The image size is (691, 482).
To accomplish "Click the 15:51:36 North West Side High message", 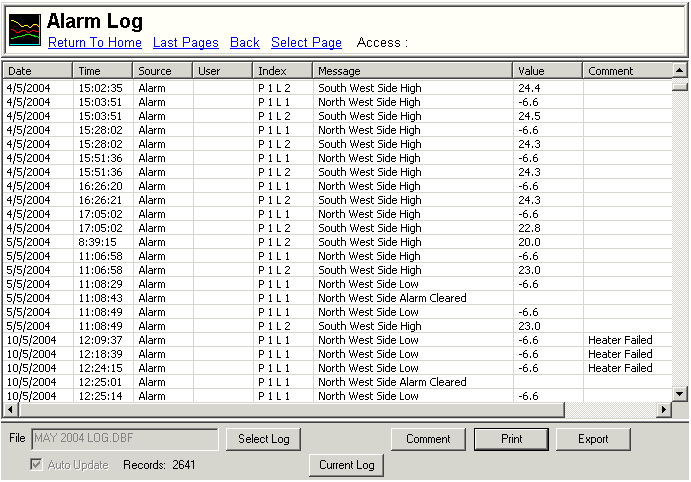I will coord(369,159).
